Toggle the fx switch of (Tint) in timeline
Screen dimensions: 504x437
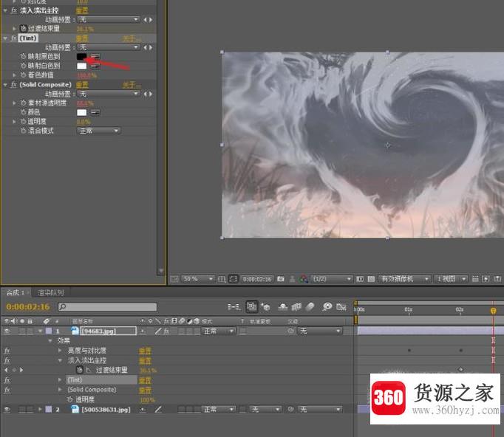click(7, 380)
